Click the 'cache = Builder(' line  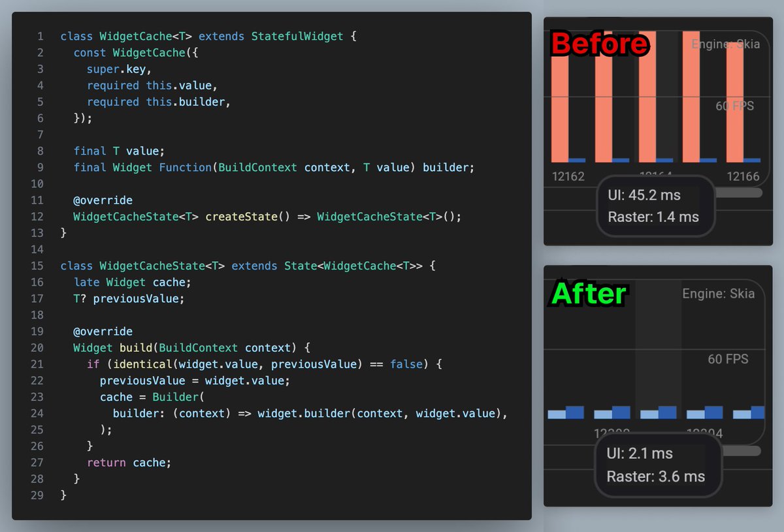point(152,397)
